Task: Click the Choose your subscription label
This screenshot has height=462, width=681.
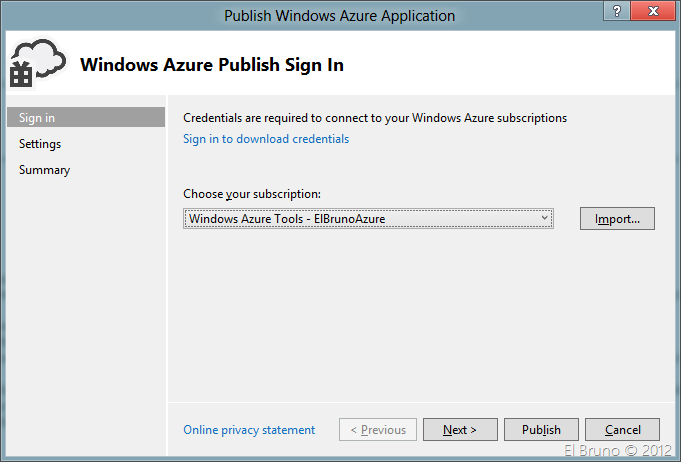Action: [251, 193]
